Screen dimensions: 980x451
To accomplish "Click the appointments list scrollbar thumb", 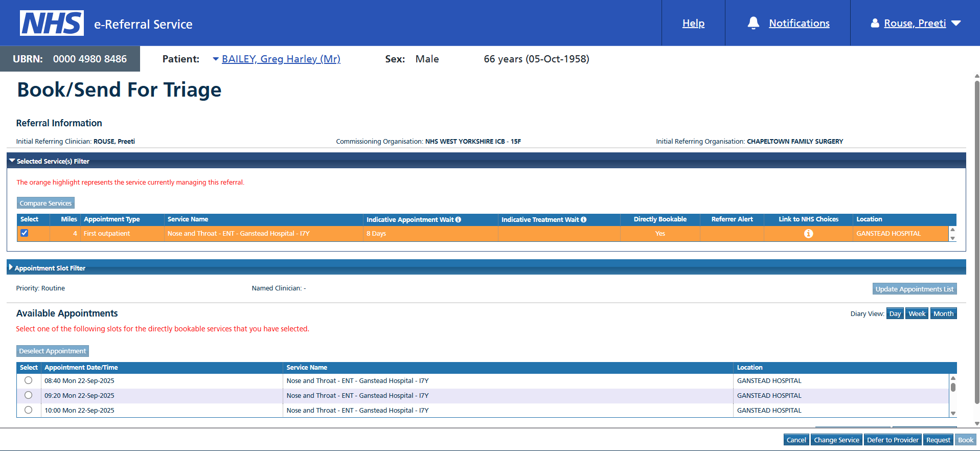I will 953,387.
